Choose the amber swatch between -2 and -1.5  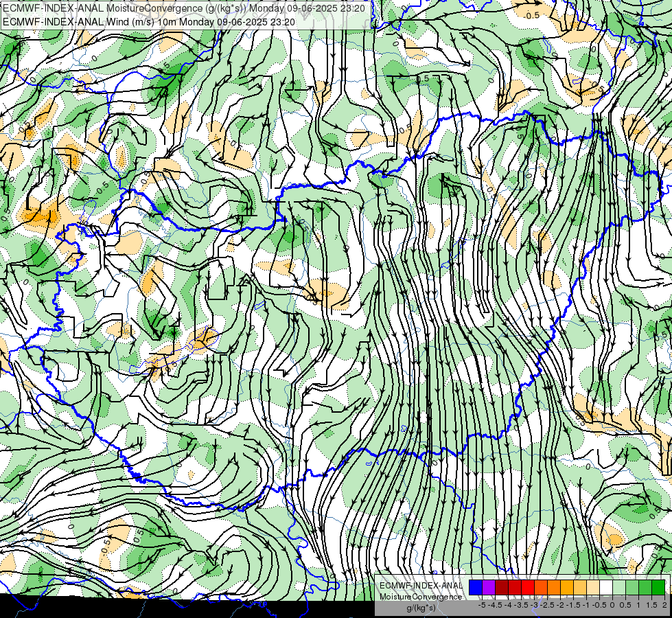pyautogui.click(x=567, y=588)
